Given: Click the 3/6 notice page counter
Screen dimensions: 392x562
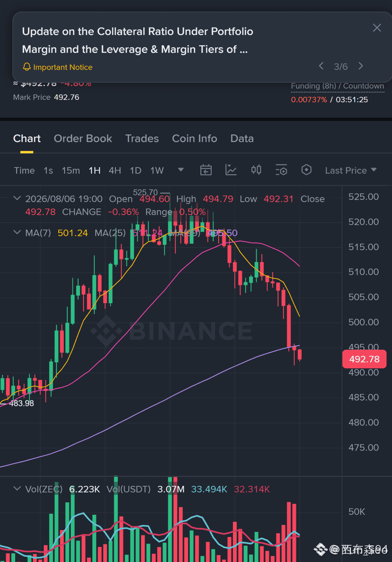Looking at the screenshot, I should [x=341, y=67].
